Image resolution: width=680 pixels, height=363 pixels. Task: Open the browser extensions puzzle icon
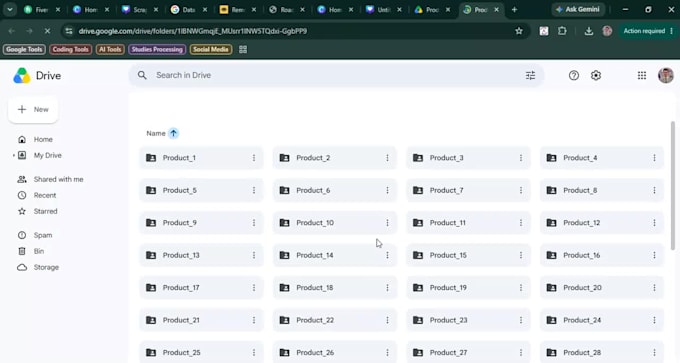click(562, 31)
